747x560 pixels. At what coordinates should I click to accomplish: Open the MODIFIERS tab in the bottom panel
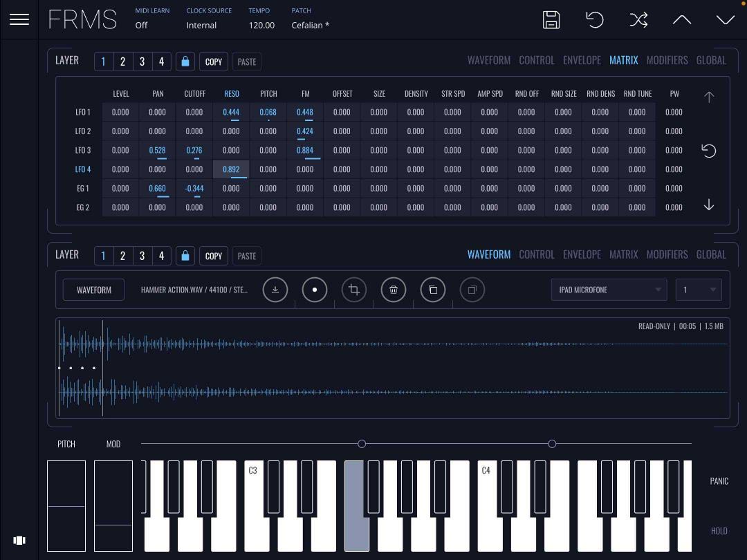[x=667, y=254]
